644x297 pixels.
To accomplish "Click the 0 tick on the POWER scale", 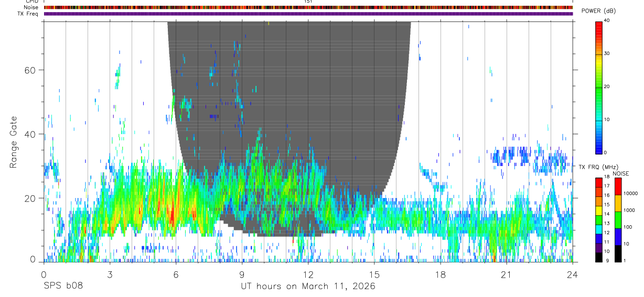I will 605,152.
